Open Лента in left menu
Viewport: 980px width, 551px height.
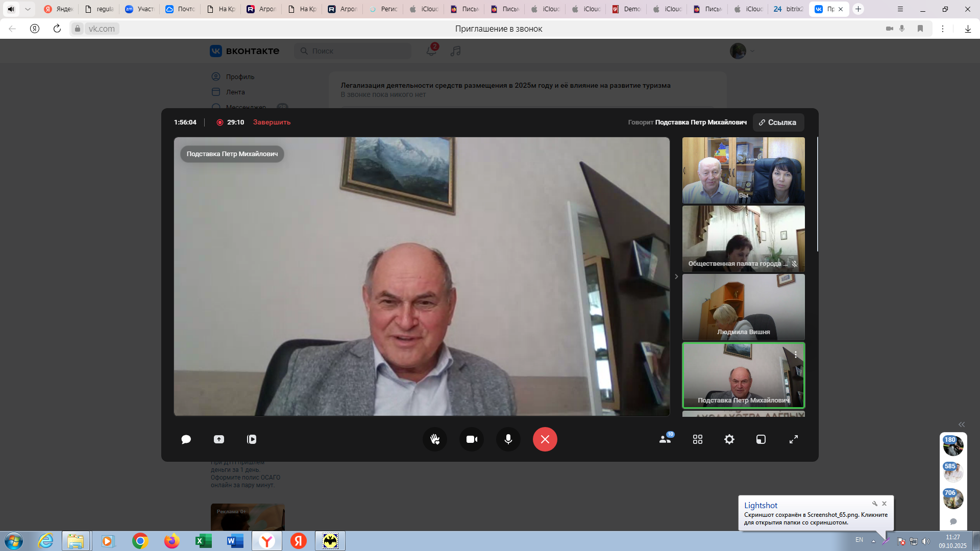click(x=235, y=92)
